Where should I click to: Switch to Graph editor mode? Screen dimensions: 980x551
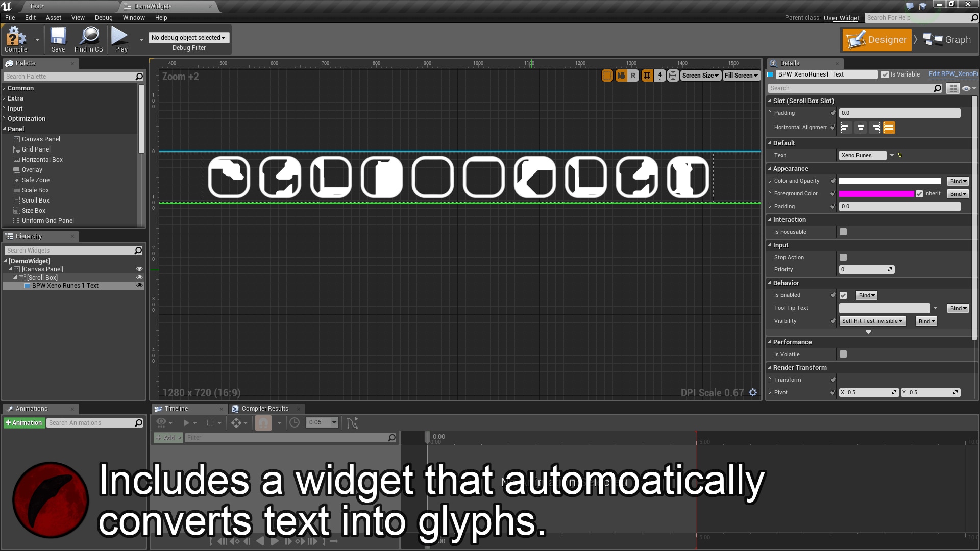947,40
